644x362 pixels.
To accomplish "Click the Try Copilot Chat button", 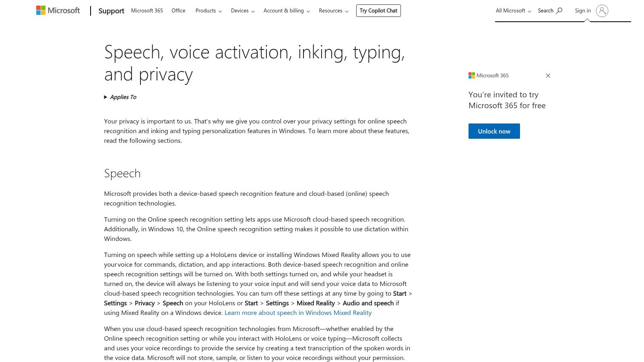I will [378, 10].
